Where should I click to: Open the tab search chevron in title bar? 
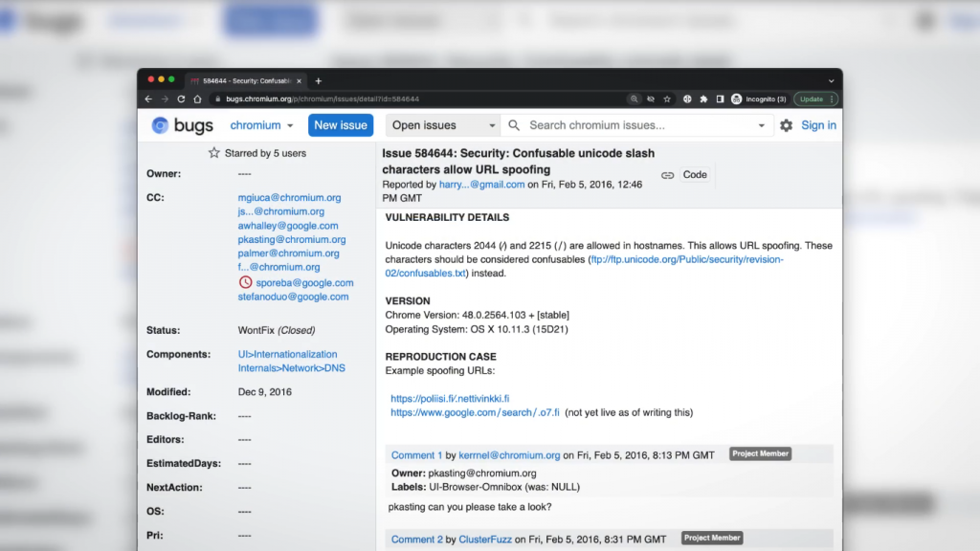(832, 81)
